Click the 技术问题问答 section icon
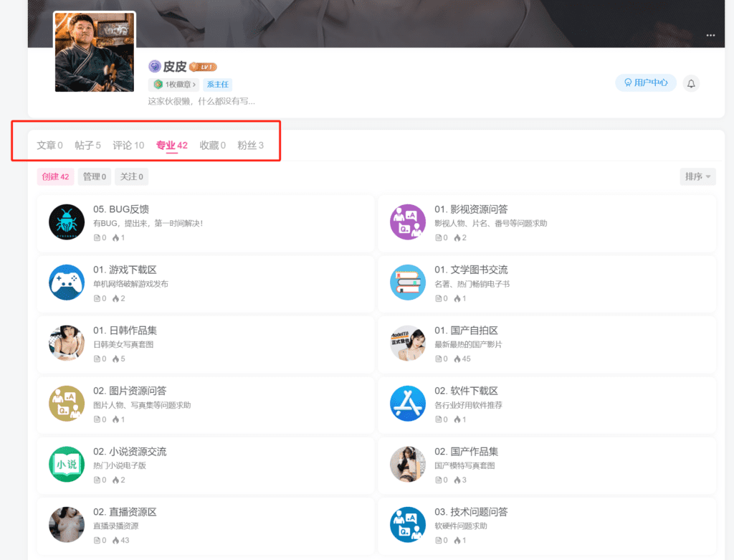Viewport: 734px width, 560px height. point(408,525)
